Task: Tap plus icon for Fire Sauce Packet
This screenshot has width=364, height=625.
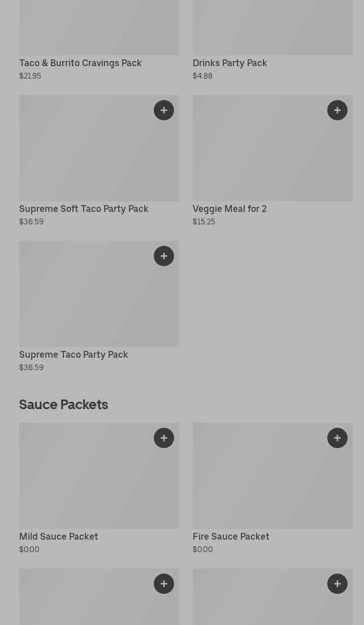Action: (337, 438)
